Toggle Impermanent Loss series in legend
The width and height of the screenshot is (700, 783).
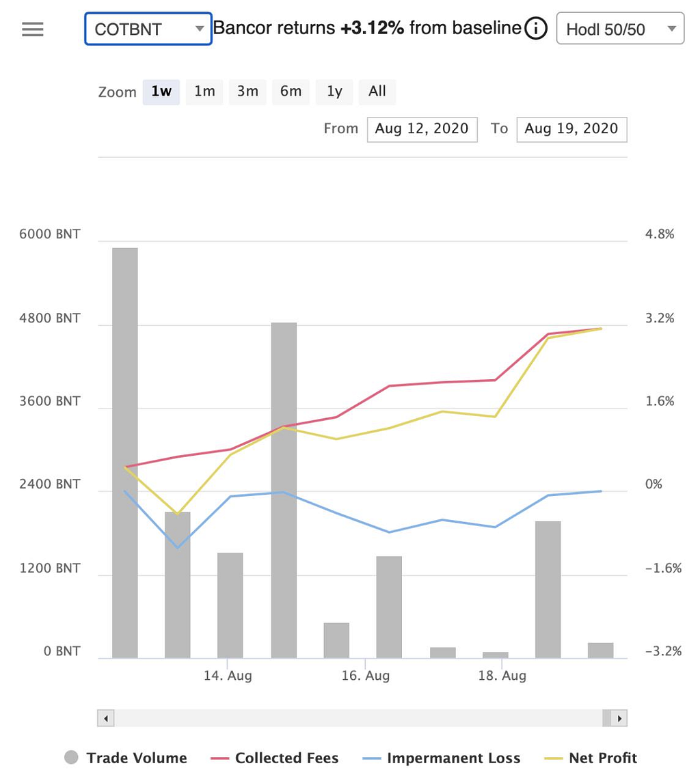point(442,758)
